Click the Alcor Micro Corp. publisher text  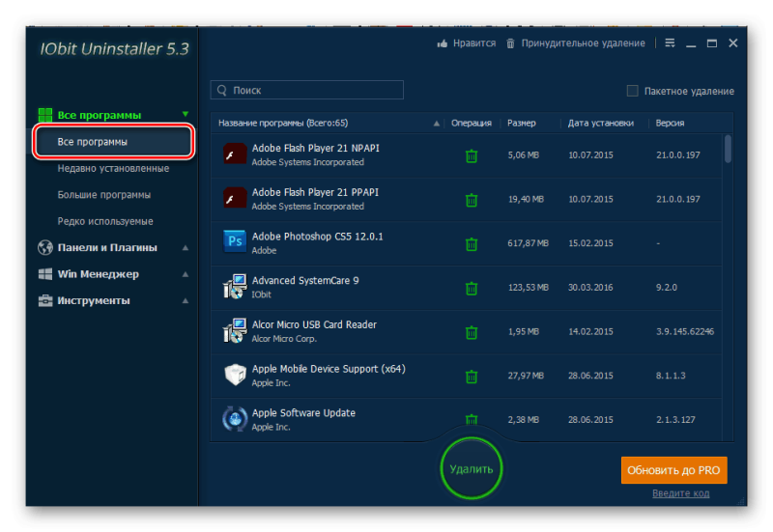point(284,339)
